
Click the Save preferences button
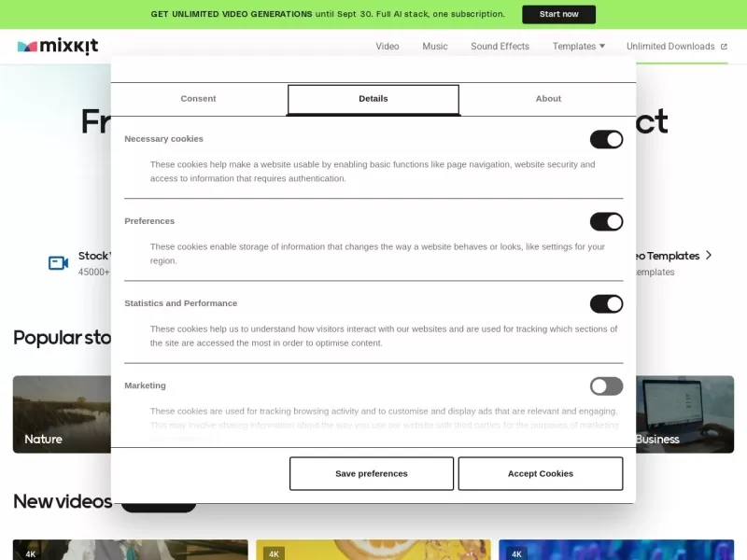pos(371,473)
